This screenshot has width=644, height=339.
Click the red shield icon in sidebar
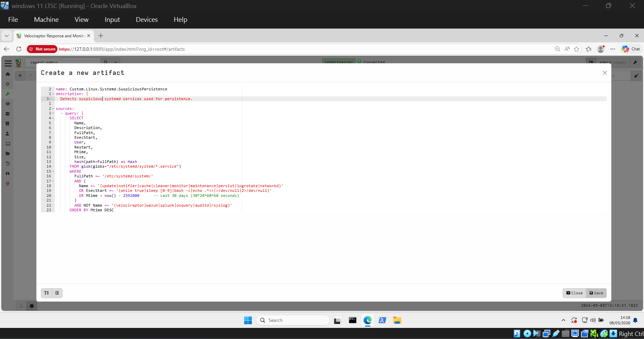click(8, 184)
